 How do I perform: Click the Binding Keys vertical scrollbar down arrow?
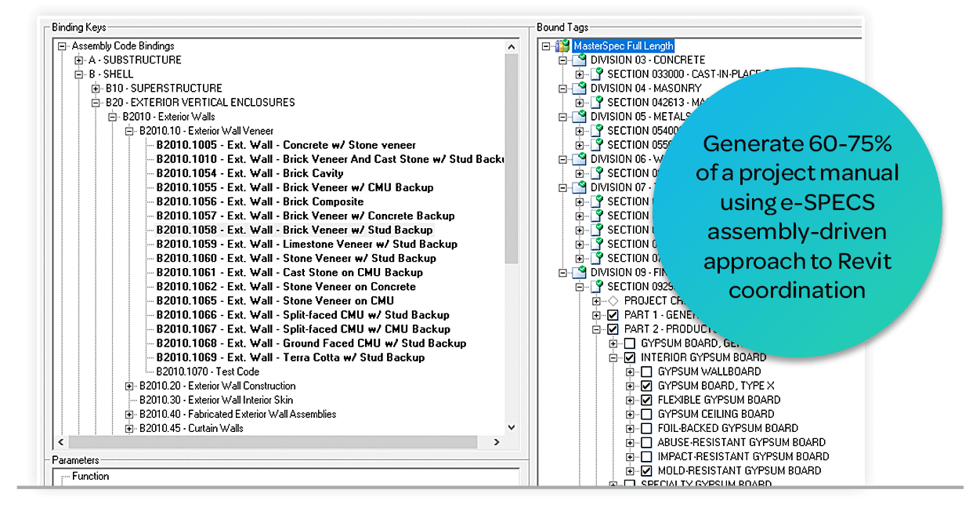click(x=512, y=428)
